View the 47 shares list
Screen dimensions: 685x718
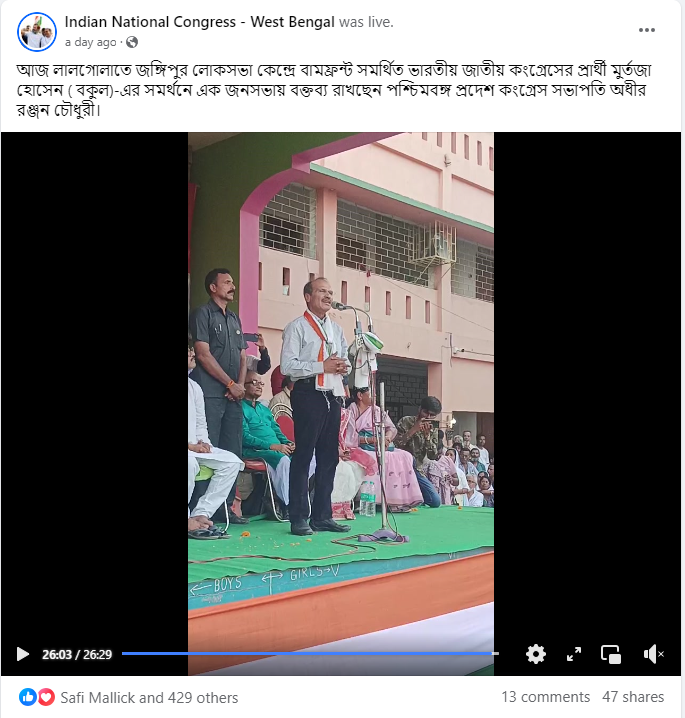633,697
